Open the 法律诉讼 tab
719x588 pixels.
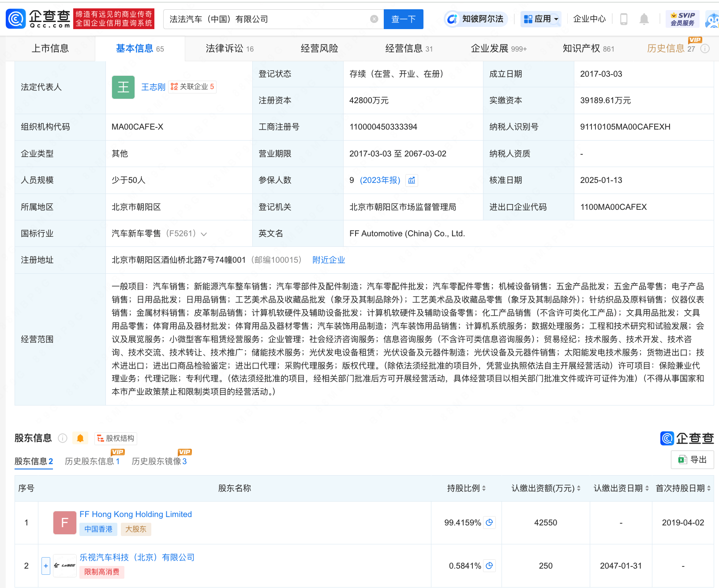(x=230, y=48)
